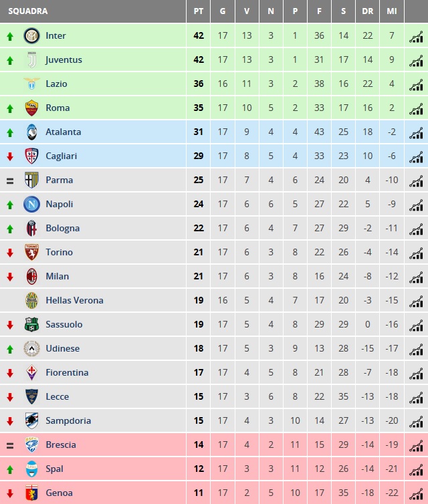Viewport: 428px width, 504px height.
Task: Click the Sampdoria club crest
Action: [32, 420]
